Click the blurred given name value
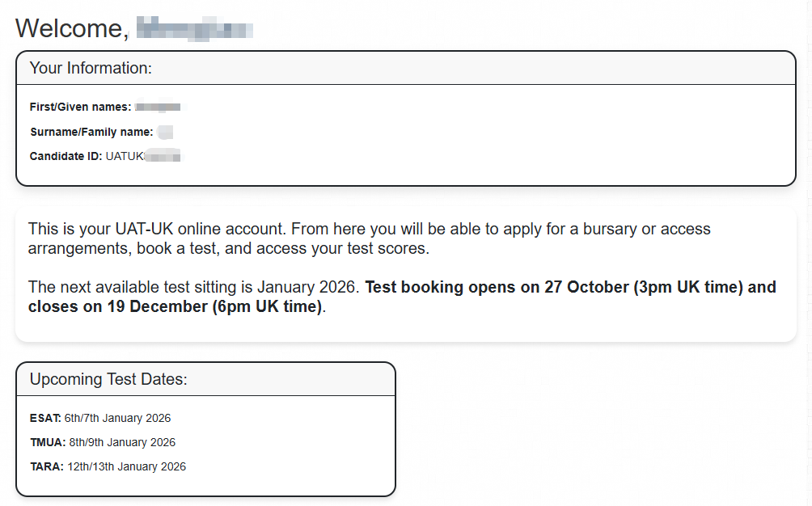 [160, 108]
